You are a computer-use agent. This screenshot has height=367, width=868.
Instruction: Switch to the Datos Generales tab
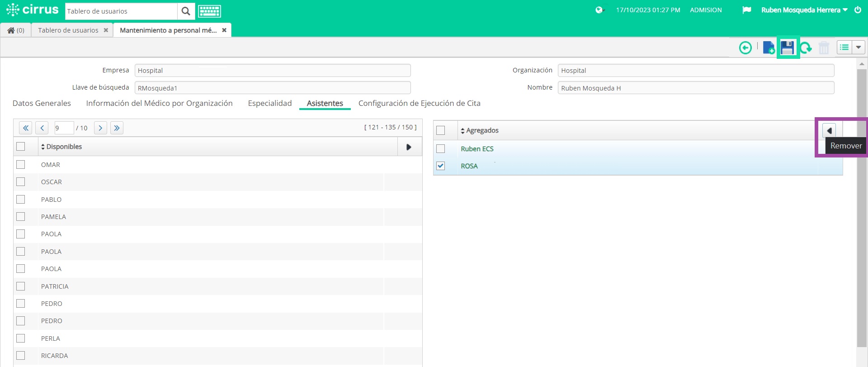pyautogui.click(x=42, y=103)
